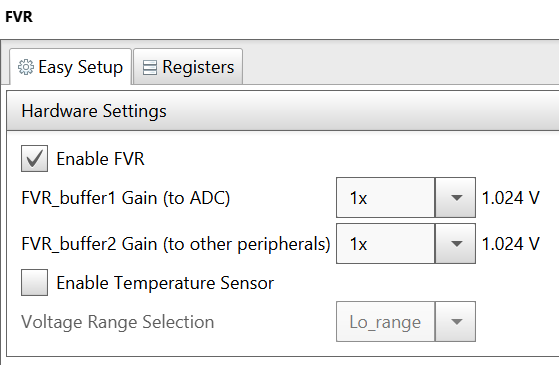
Task: Click the 1.024 V readout beside buffer1
Action: [511, 198]
